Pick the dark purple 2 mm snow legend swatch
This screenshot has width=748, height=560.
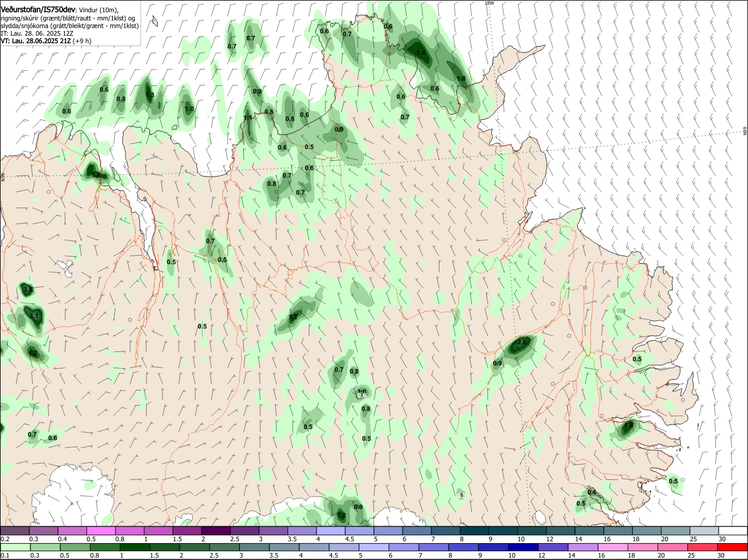[x=216, y=531]
